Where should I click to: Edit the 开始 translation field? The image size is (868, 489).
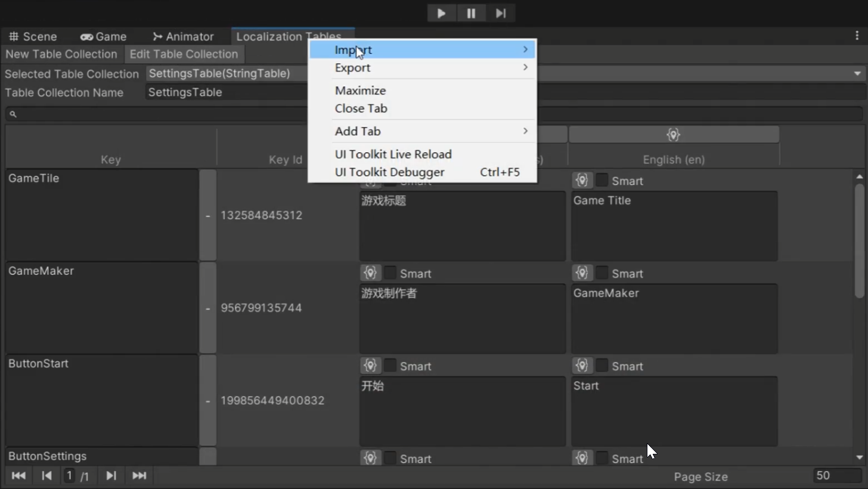463,411
